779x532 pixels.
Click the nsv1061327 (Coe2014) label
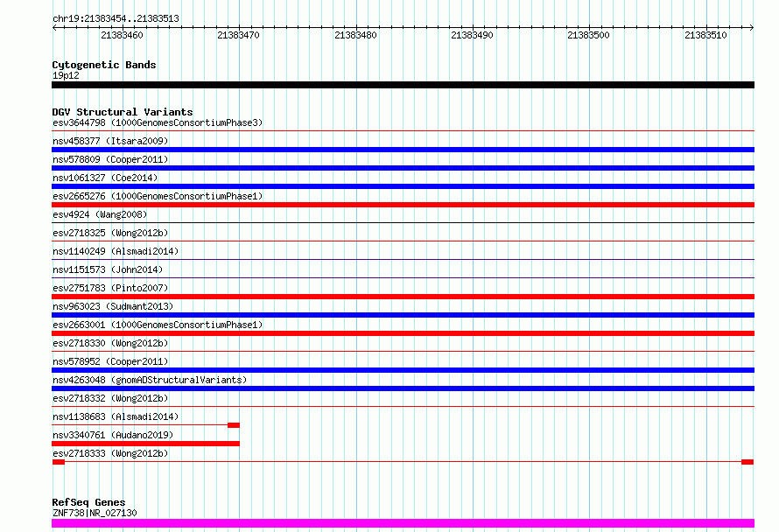[x=105, y=178]
